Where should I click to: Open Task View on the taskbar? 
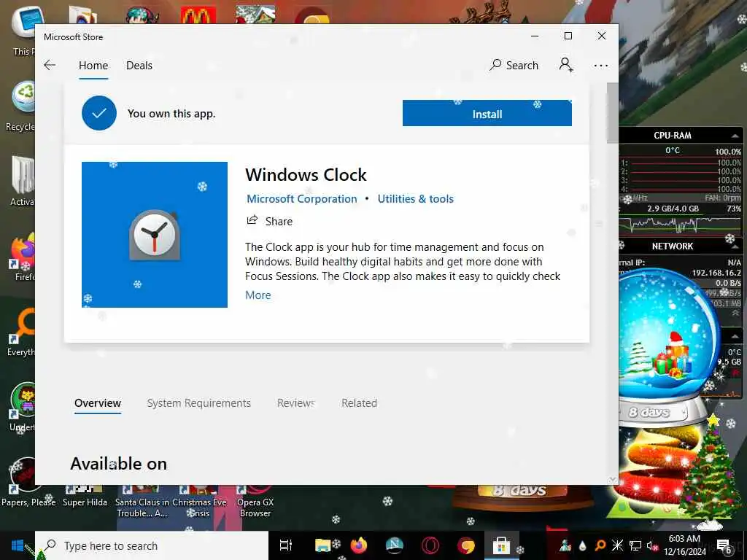[285, 545]
